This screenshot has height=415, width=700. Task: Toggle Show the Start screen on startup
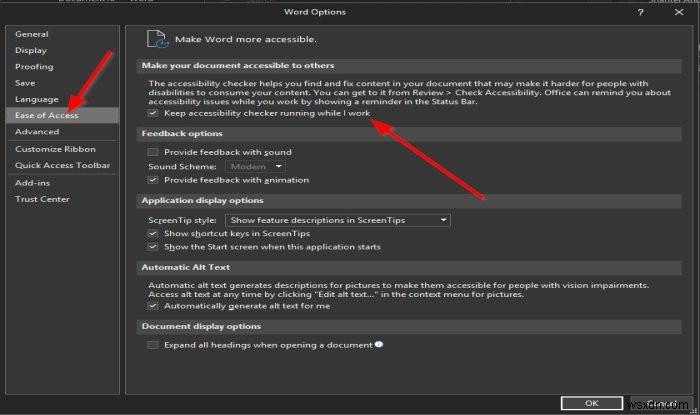coord(153,246)
